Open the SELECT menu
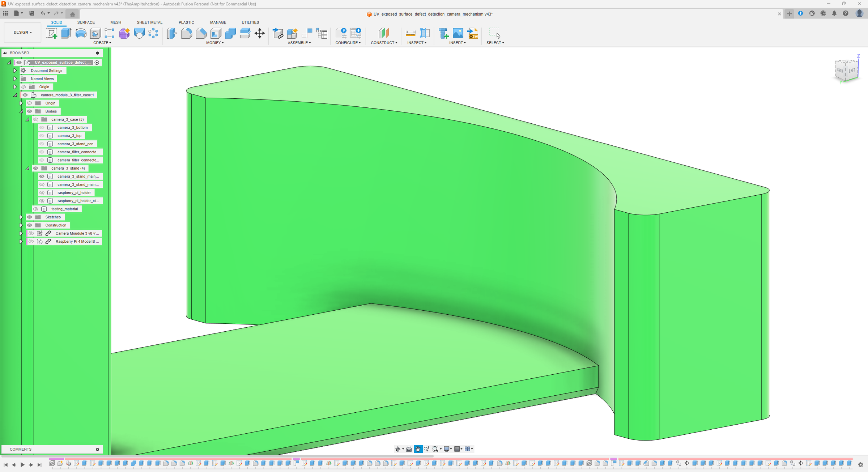This screenshot has width=868, height=472. pyautogui.click(x=495, y=43)
